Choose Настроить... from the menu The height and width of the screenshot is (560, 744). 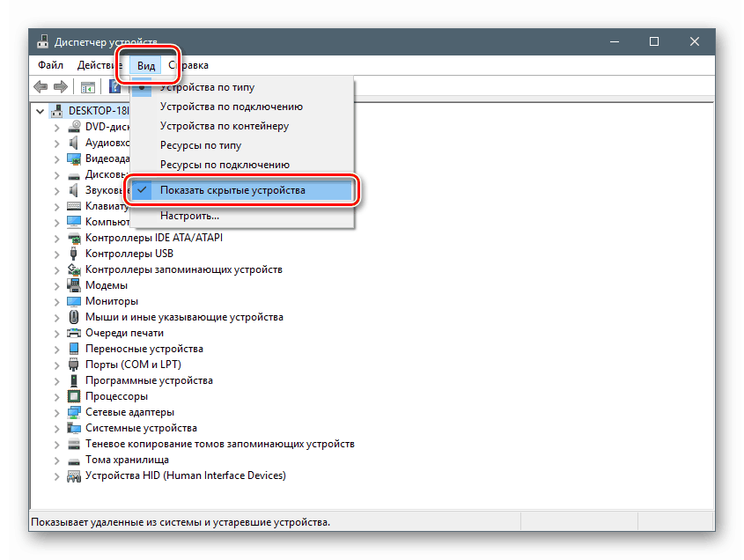[x=241, y=216]
